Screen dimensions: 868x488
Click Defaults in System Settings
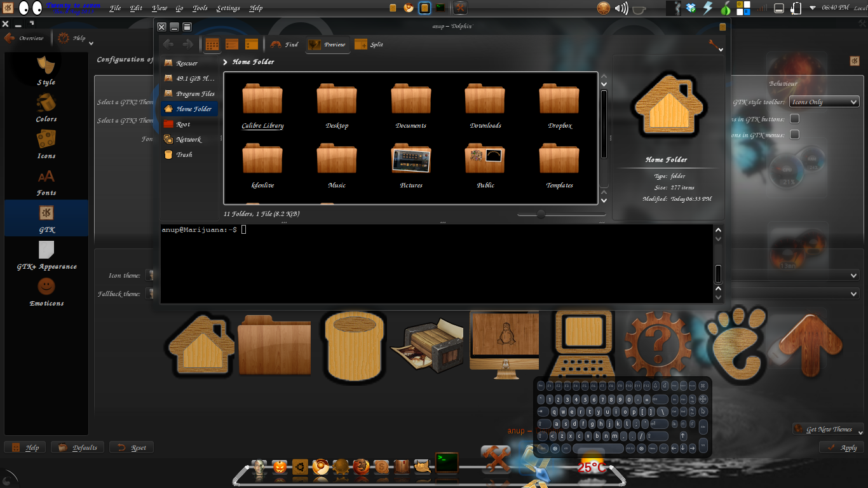tap(78, 447)
